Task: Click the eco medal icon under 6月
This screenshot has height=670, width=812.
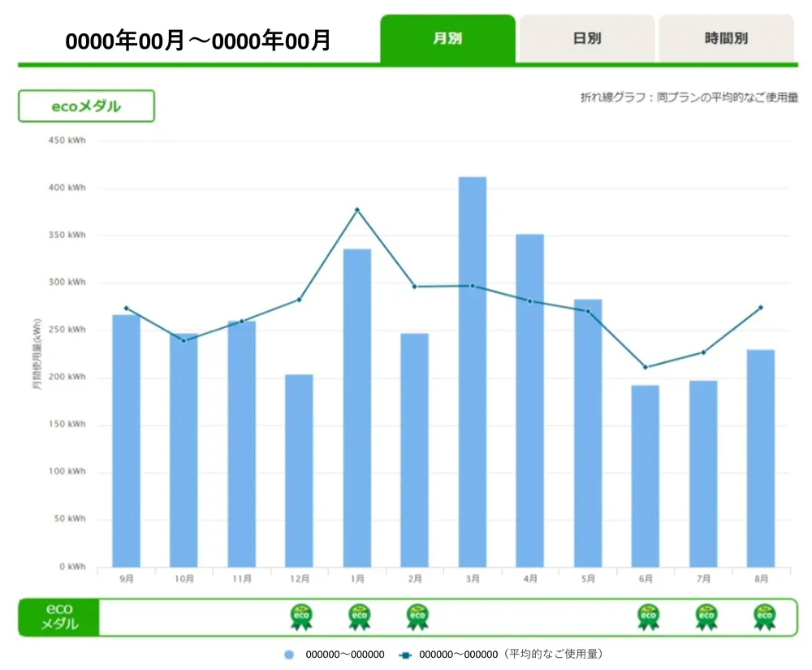Action: pos(647,617)
